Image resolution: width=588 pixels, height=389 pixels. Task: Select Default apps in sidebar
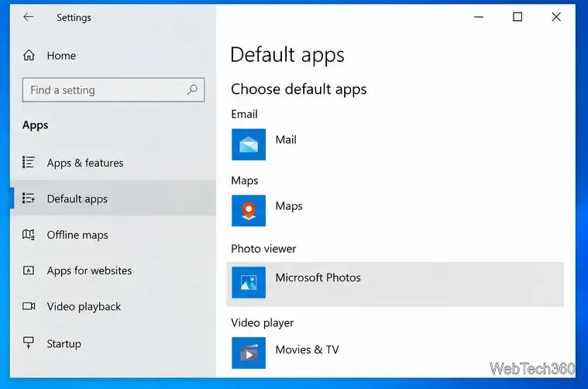[x=112, y=198]
